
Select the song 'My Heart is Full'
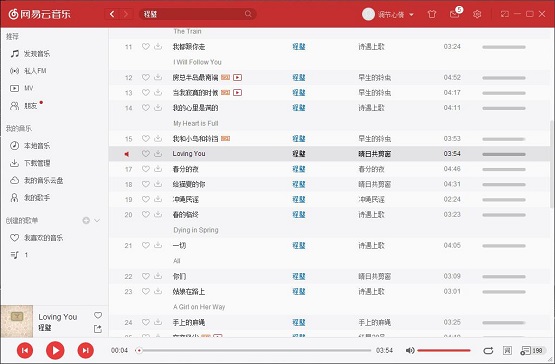point(196,123)
